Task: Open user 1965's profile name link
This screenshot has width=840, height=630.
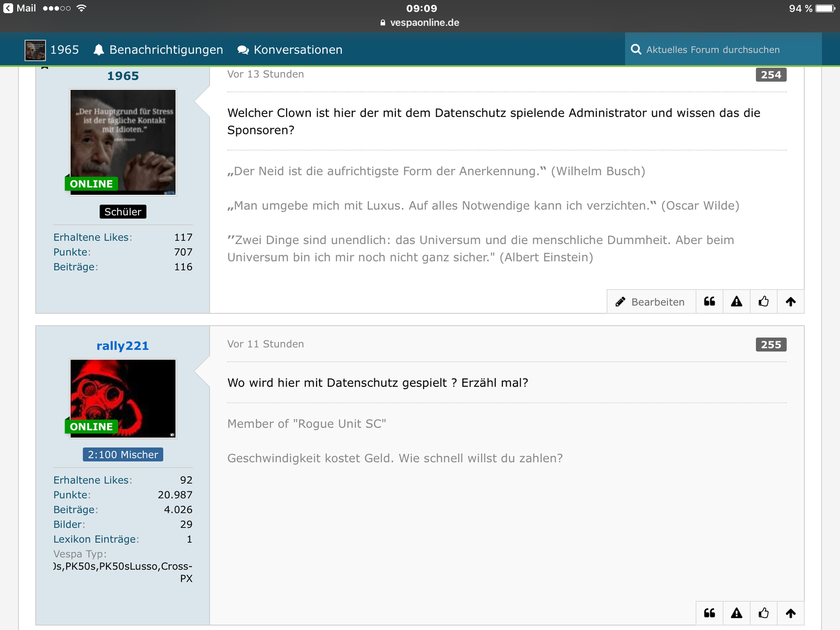Action: (123, 76)
